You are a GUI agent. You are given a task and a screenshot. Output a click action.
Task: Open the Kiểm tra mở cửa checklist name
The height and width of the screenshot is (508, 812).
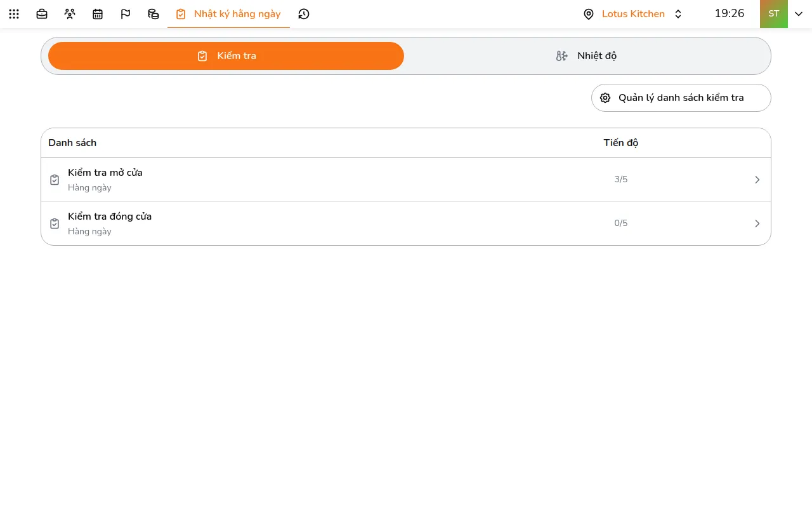[x=105, y=173]
